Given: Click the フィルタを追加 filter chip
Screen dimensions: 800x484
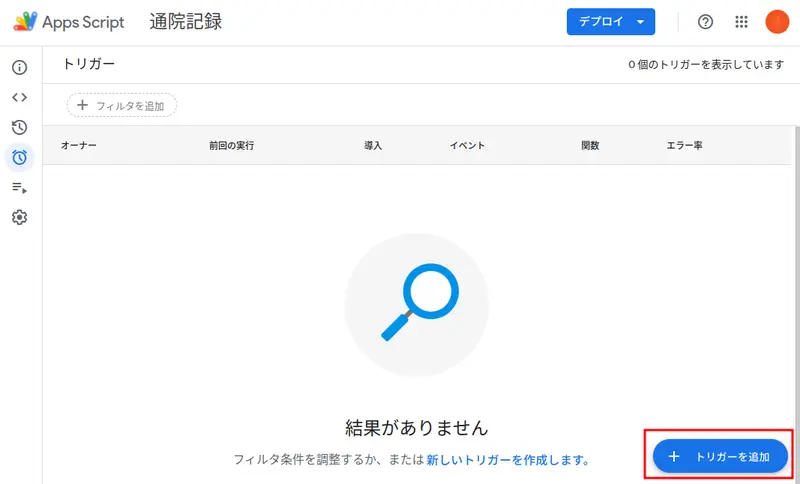Looking at the screenshot, I should [x=122, y=105].
